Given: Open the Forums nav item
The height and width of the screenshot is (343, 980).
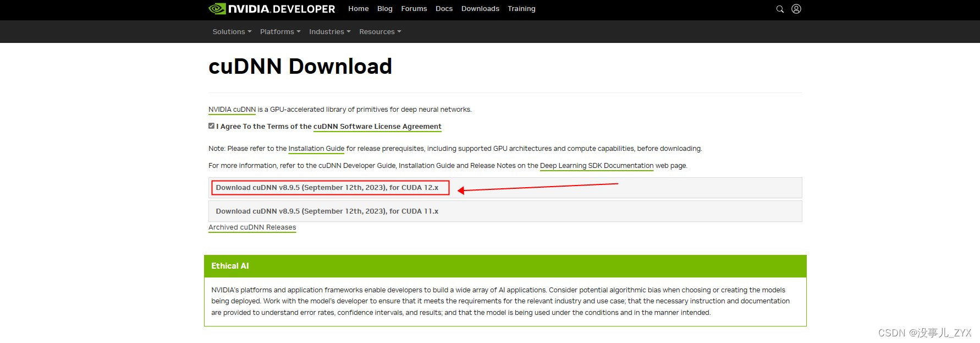Looking at the screenshot, I should pos(414,9).
